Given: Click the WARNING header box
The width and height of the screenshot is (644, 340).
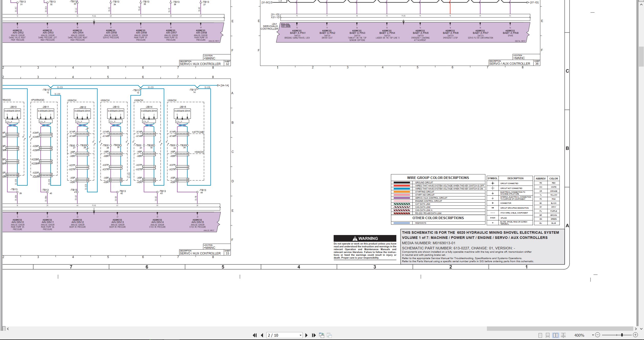Looking at the screenshot, I should 365,238.
